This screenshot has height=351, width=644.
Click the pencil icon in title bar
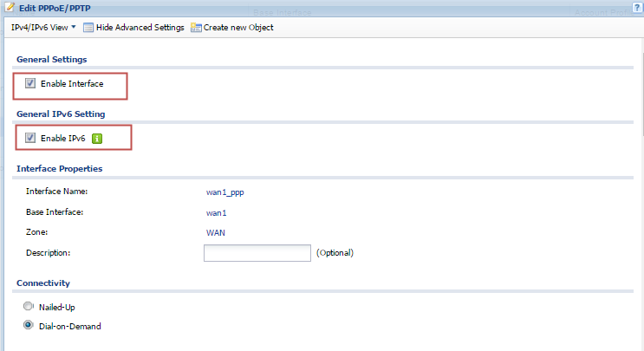tap(10, 7)
